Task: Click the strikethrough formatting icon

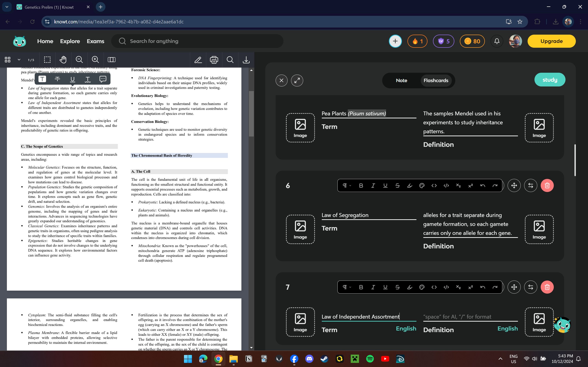Action: [x=397, y=185]
